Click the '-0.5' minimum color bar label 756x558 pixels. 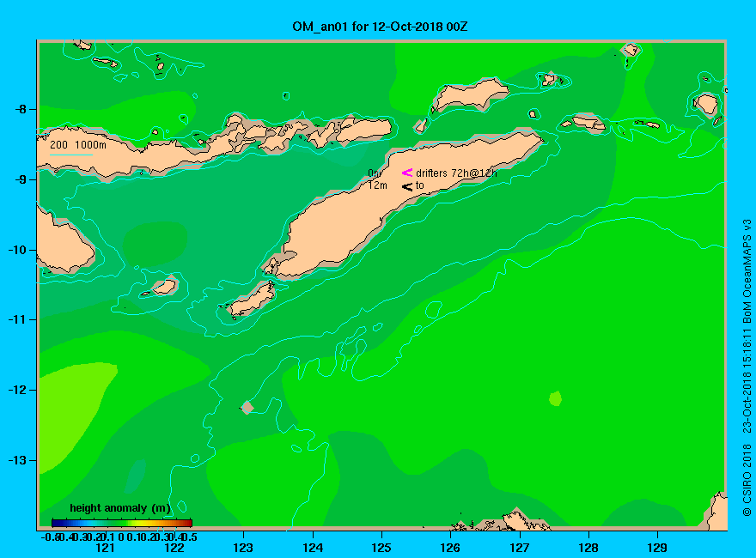coord(51,537)
